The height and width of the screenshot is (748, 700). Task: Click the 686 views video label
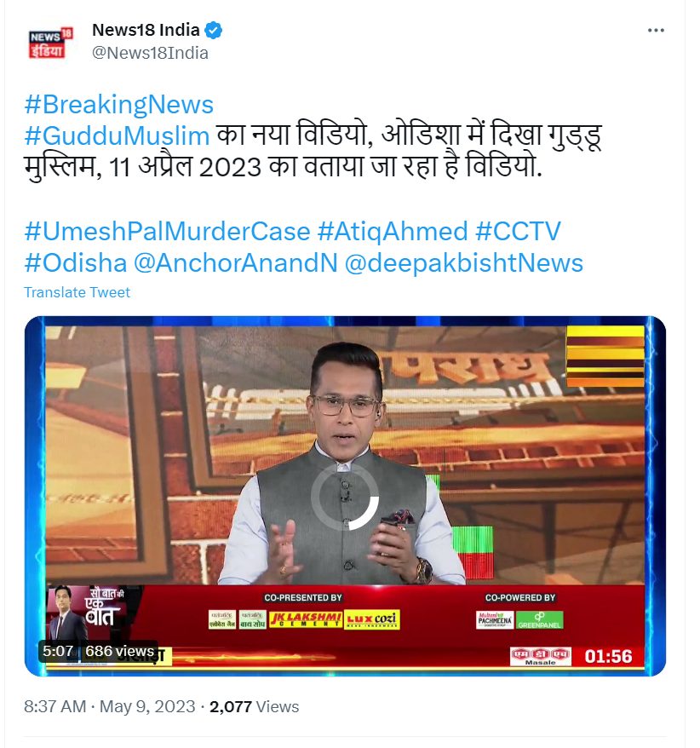point(120,651)
